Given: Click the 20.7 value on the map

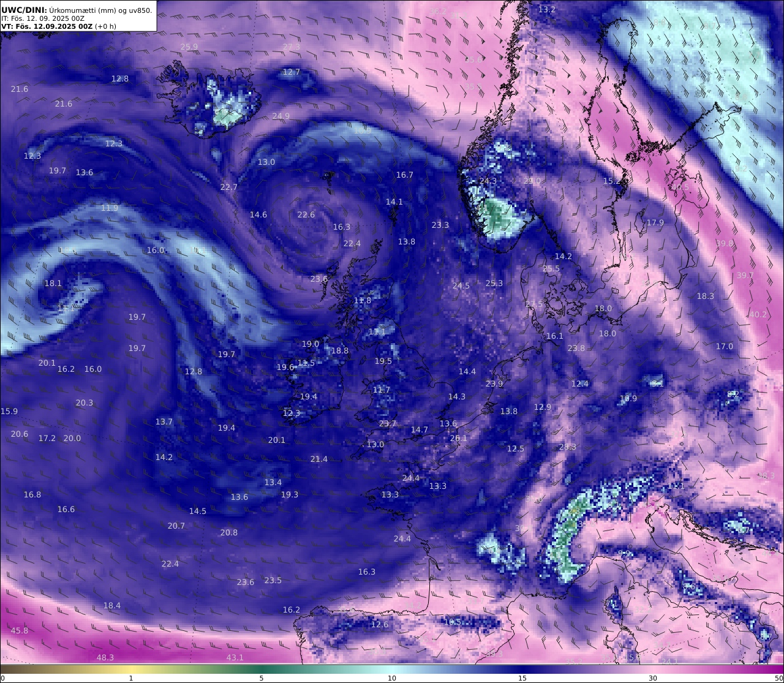Looking at the screenshot, I should [x=176, y=526].
